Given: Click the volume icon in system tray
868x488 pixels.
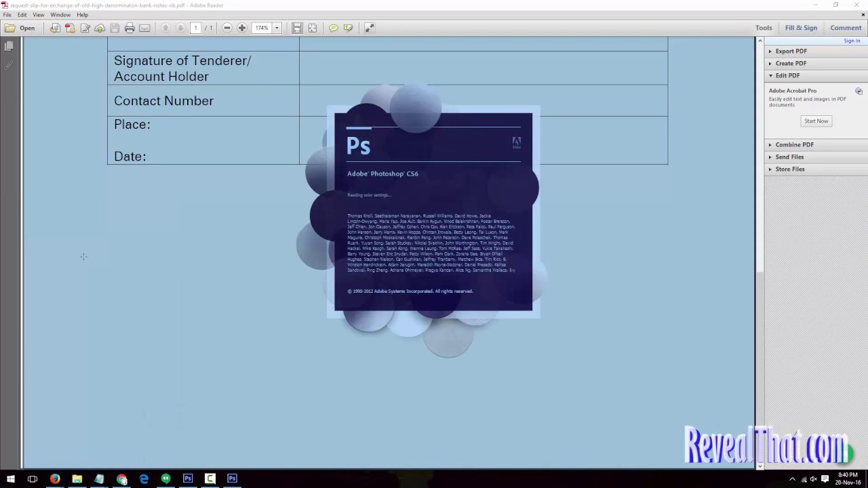Looking at the screenshot, I should (814, 479).
